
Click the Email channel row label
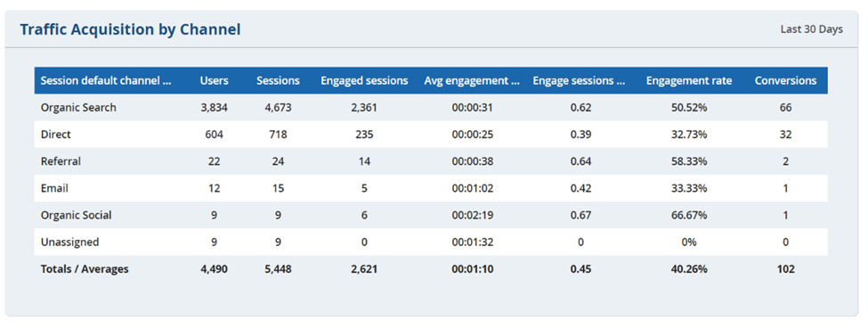point(54,188)
